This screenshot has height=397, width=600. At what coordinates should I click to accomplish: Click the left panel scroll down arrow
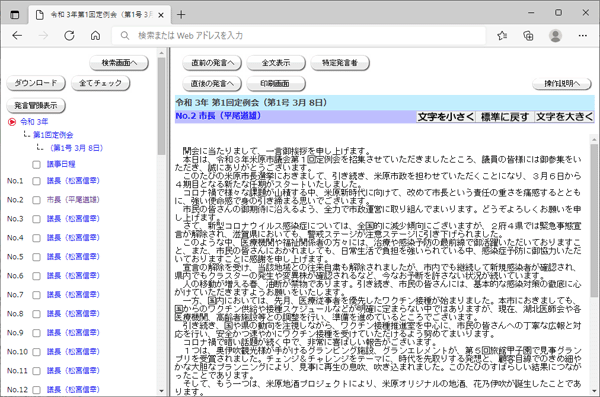(161, 391)
